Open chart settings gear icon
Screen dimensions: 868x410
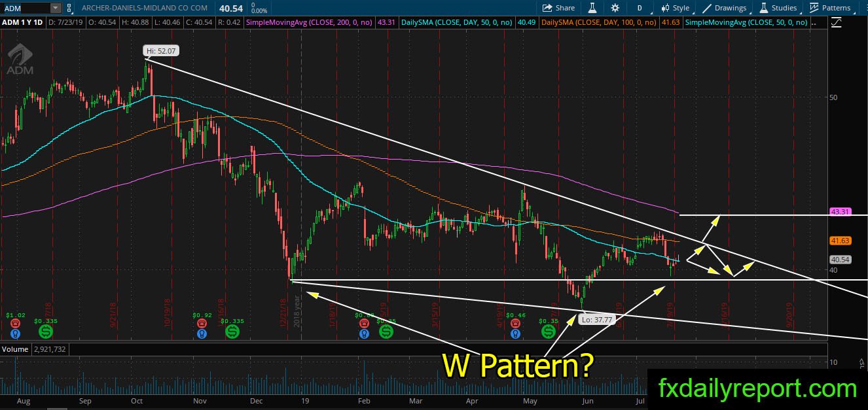[615, 8]
